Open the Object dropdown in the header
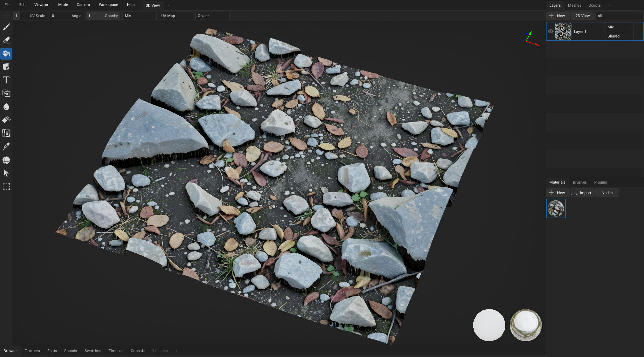 212,16
